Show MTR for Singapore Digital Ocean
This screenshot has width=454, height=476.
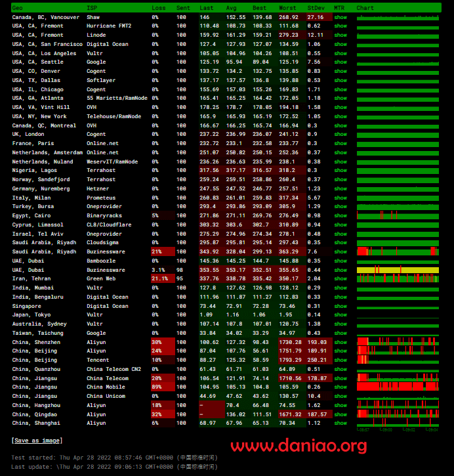coord(340,306)
